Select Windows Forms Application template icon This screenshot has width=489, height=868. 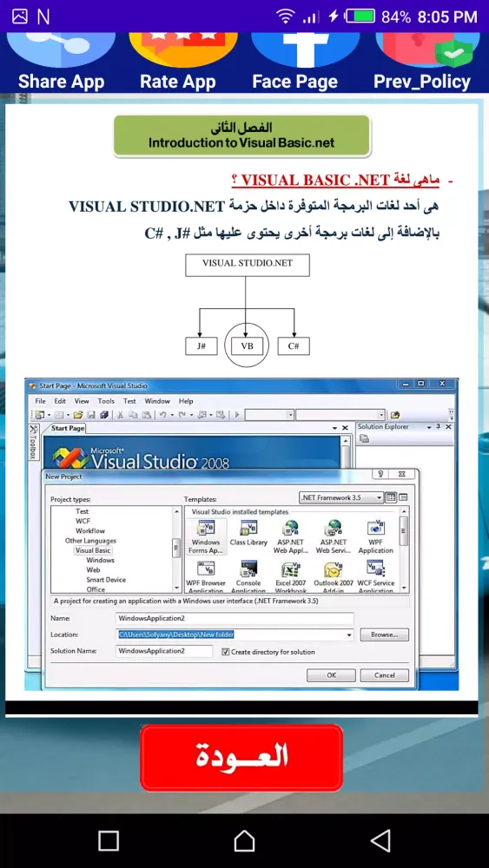tap(206, 536)
